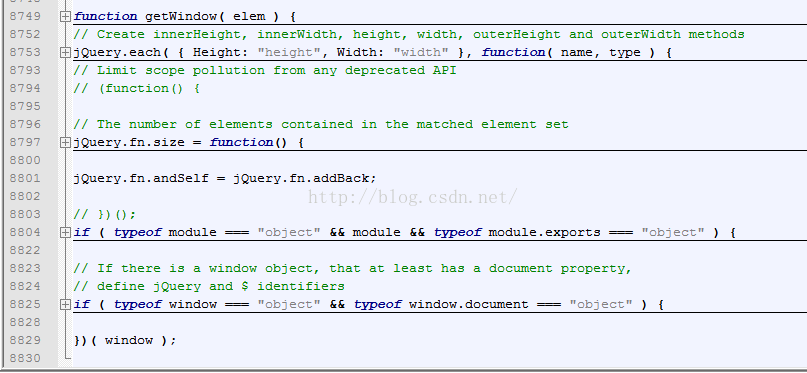
Task: Click line number 8795 in the margin
Action: (x=25, y=106)
